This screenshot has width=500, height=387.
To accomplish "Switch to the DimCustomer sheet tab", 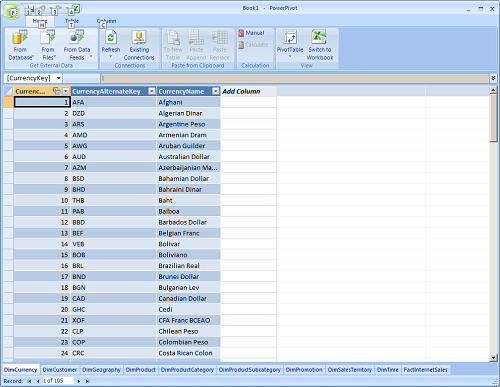I will point(60,370).
